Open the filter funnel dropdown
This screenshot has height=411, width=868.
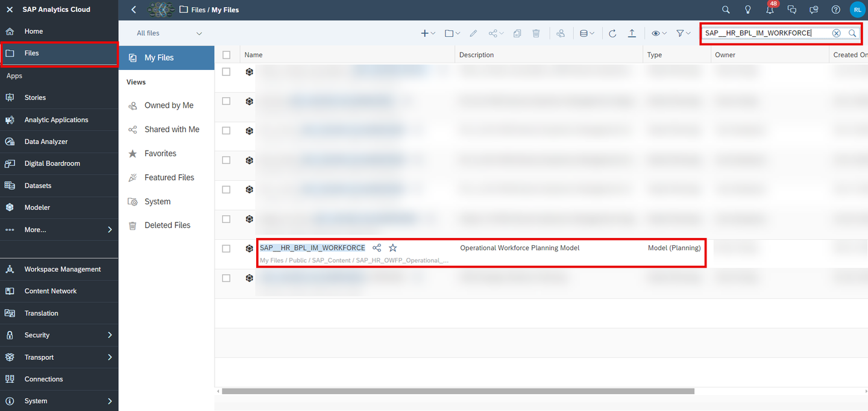point(683,34)
